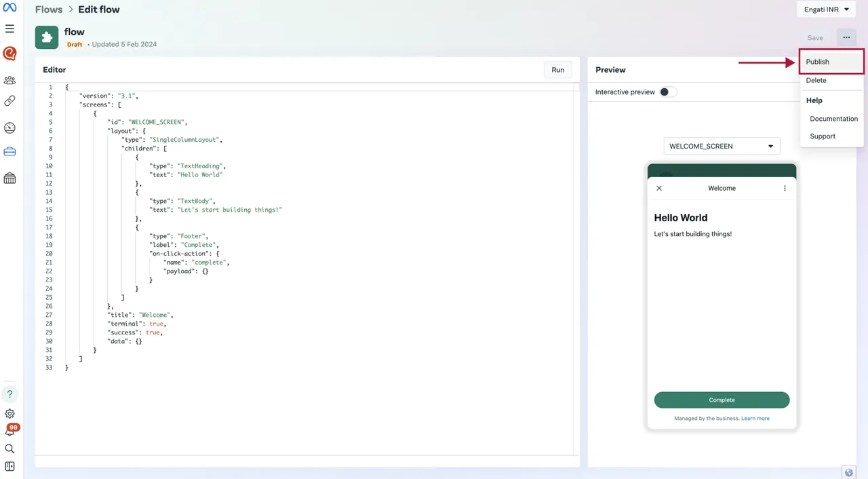Viewport: 868px width, 479px height.
Task: Select the Business chat sidebar icon
Action: 9,53
